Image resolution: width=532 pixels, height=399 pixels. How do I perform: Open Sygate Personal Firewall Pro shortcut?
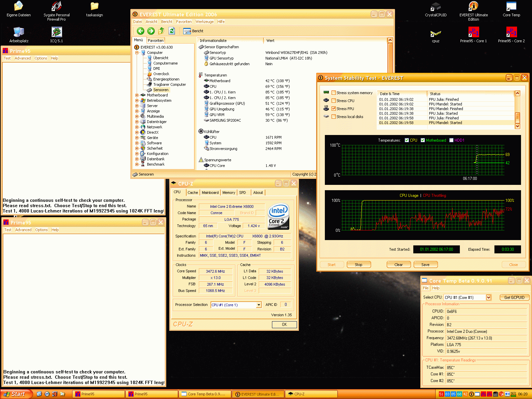(x=57, y=11)
